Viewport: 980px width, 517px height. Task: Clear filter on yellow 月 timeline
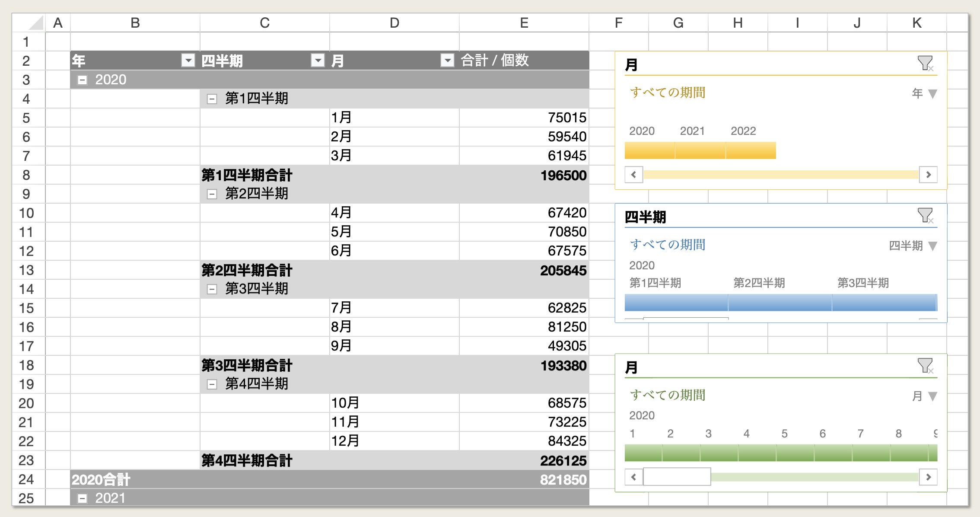point(925,64)
